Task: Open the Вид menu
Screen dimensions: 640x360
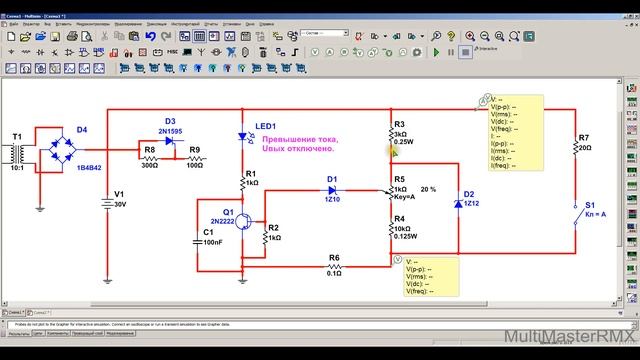Action: pyautogui.click(x=47, y=24)
